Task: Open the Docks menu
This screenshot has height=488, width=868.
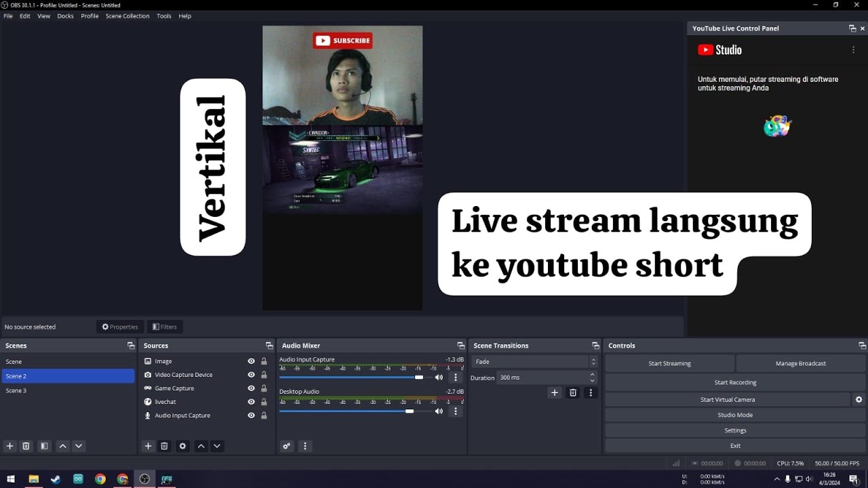Action: click(65, 16)
